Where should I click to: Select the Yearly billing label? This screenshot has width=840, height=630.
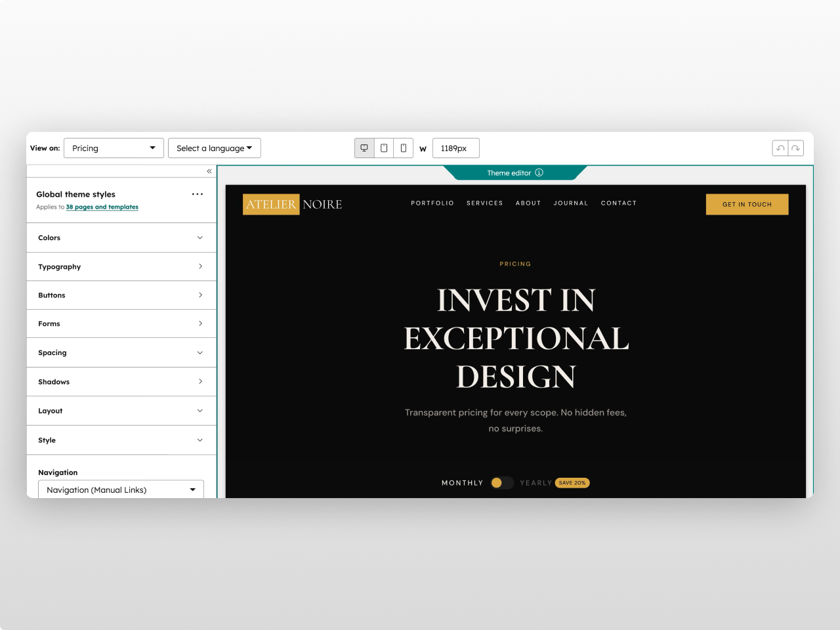536,483
